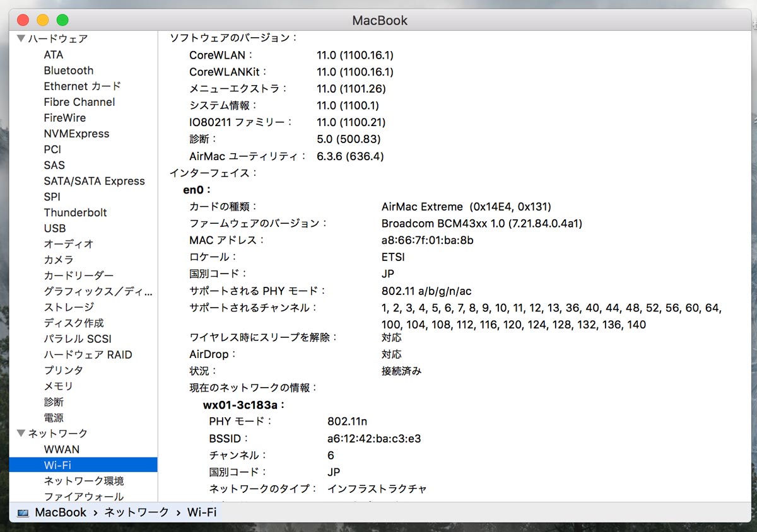Select WWAN under ネットワーク
The image size is (757, 532).
click(62, 449)
